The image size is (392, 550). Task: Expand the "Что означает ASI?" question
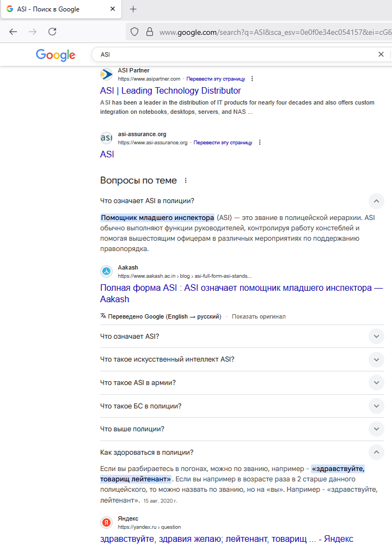tap(376, 337)
